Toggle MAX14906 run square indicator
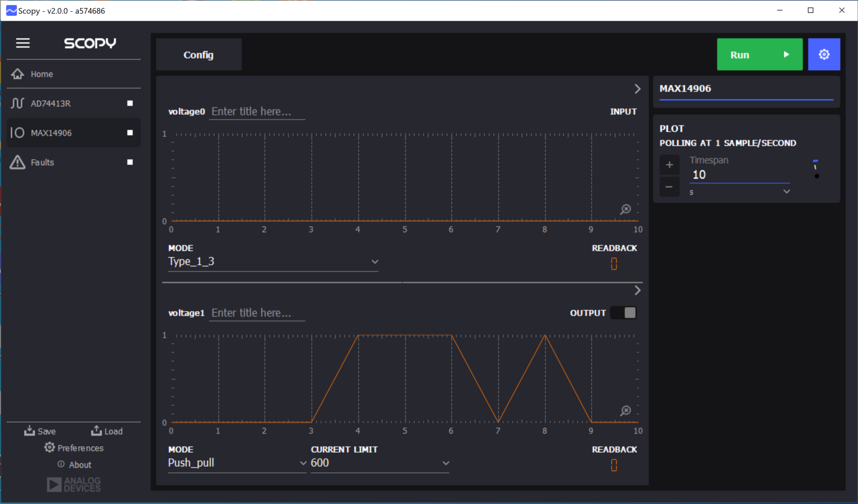Screen dimensions: 858x504 [130, 133]
